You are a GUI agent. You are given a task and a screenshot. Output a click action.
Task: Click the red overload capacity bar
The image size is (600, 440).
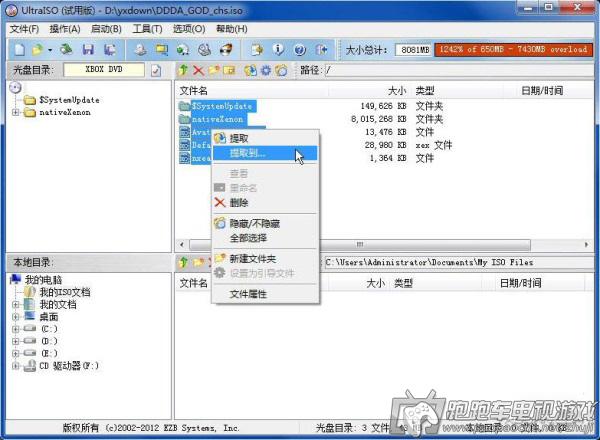514,50
